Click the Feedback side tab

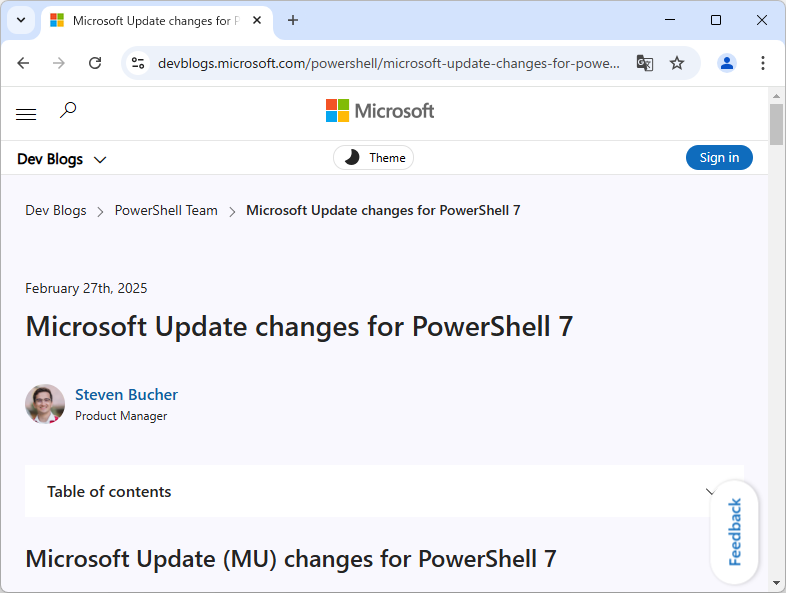point(735,531)
